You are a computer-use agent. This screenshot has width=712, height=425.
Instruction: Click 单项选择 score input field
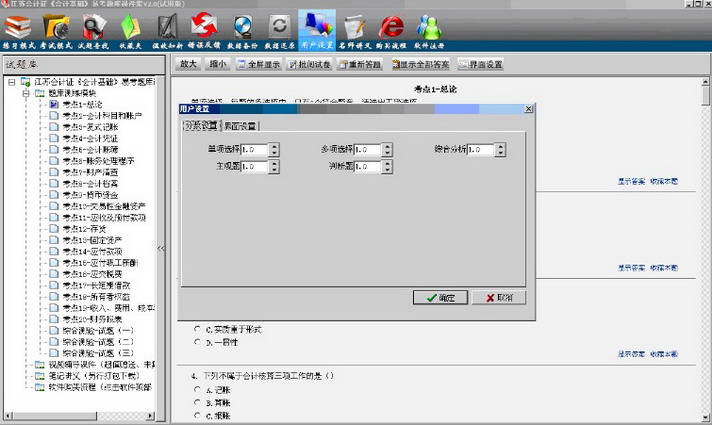click(x=254, y=149)
